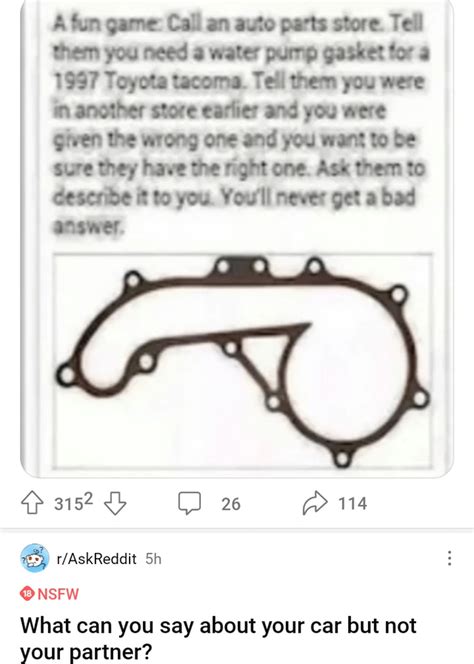This screenshot has height=664, width=474.
Task: Open the r/AskReddit avatar icon
Action: coord(34,558)
